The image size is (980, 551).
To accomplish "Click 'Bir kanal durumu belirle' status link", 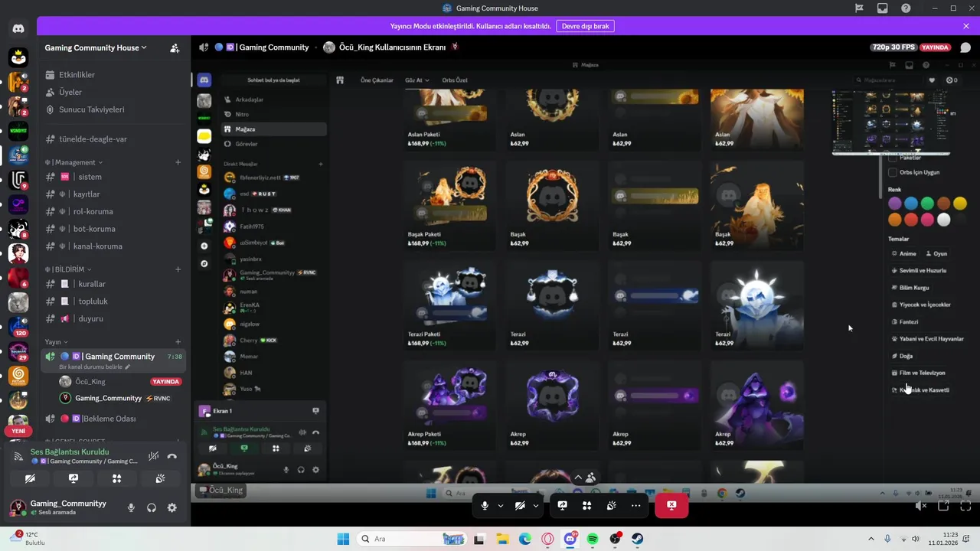I will tap(93, 367).
